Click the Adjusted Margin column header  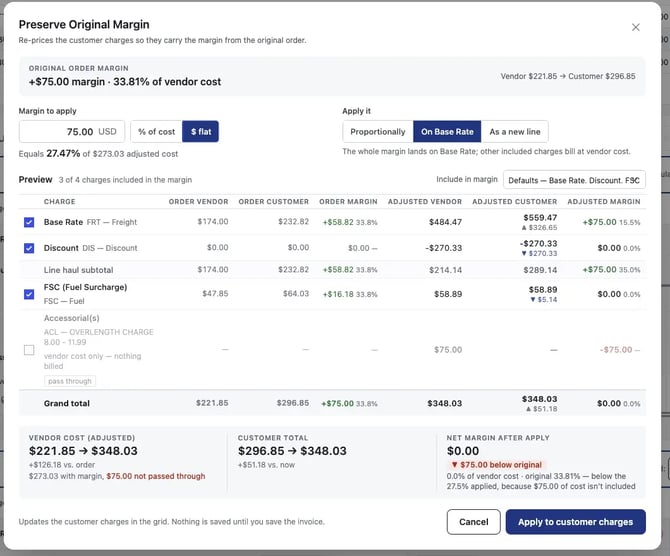[x=604, y=202]
